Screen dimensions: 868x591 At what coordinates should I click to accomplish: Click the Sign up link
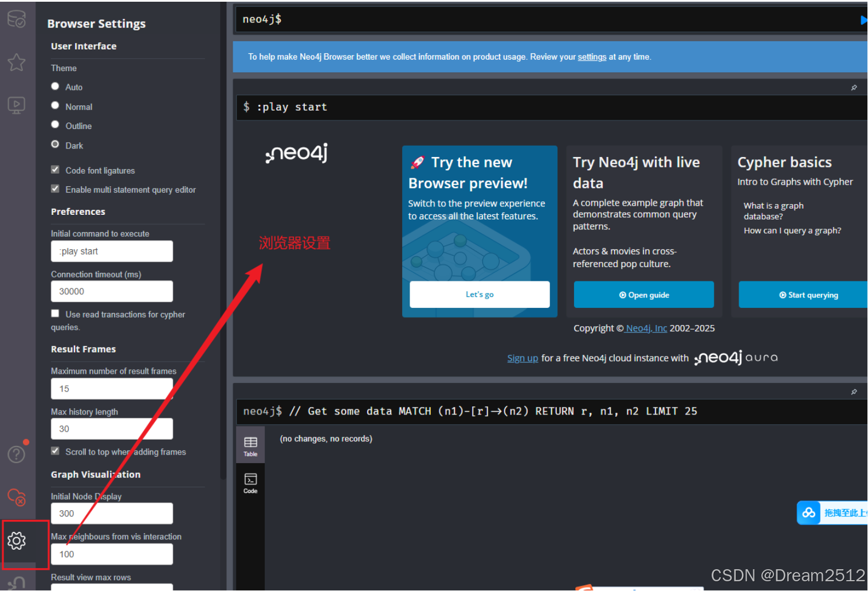point(523,358)
